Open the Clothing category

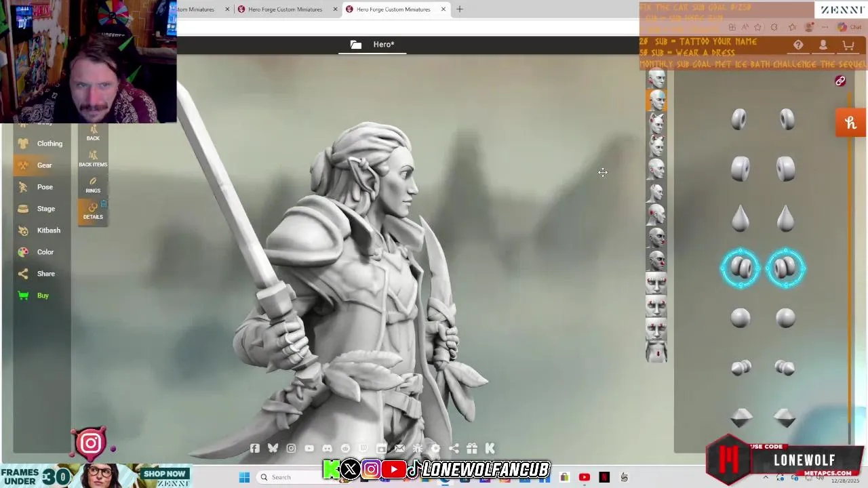[41, 144]
